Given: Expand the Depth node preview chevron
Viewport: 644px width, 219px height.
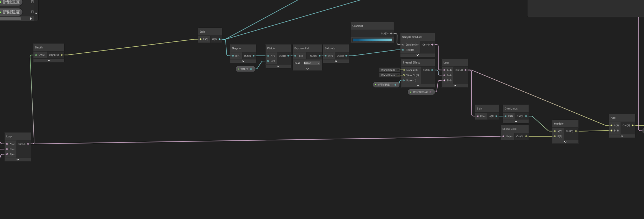Looking at the screenshot, I should (x=49, y=61).
